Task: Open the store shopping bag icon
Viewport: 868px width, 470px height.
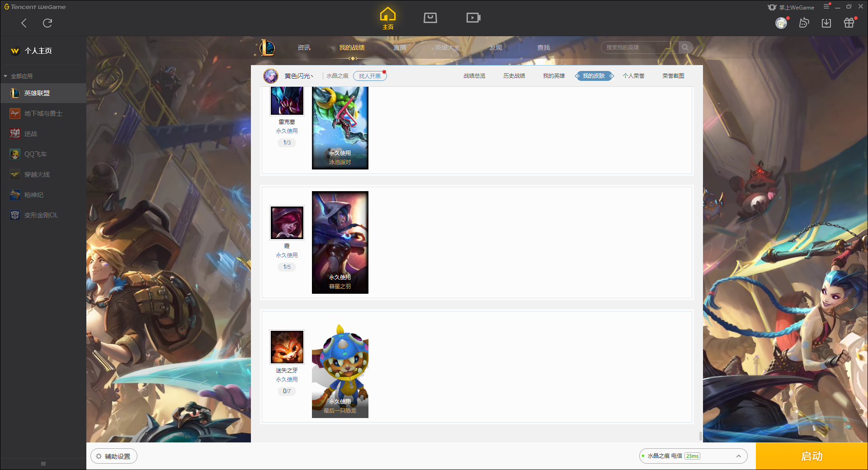Action: tap(430, 18)
